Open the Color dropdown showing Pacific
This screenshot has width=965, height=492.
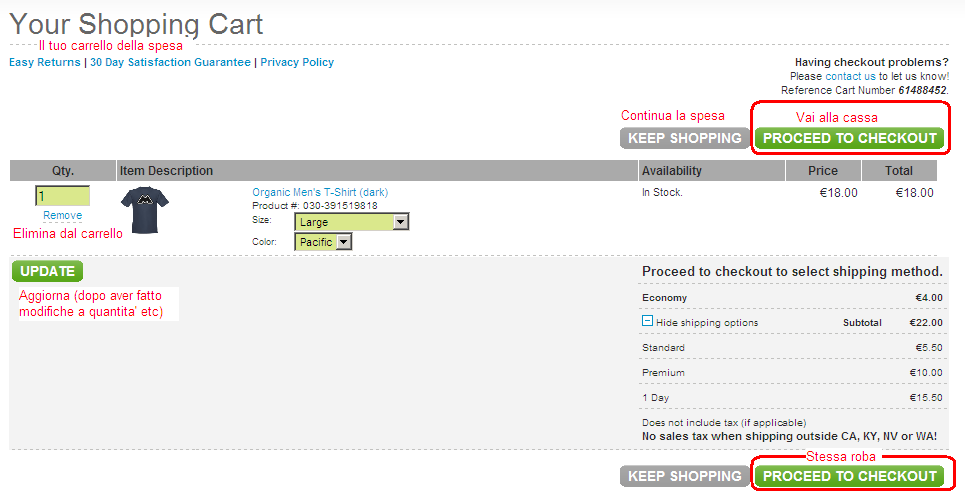click(x=323, y=242)
